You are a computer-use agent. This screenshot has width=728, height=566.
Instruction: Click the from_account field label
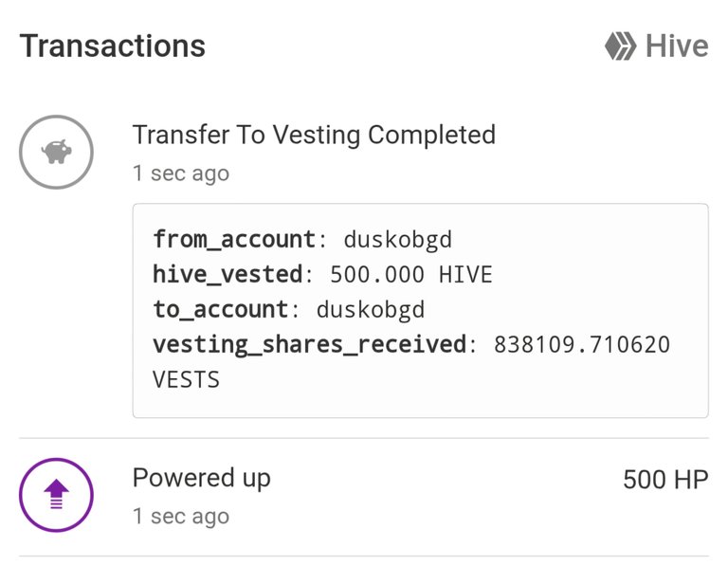coord(235,240)
